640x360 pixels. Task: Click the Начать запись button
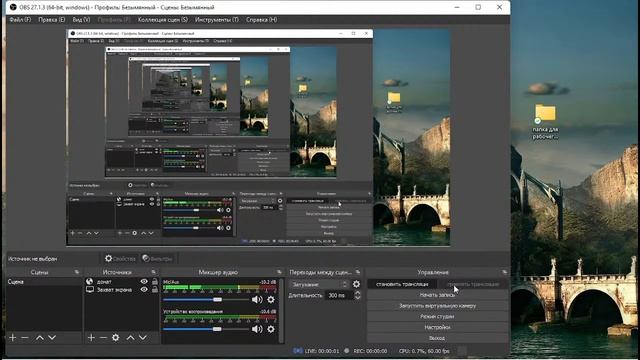click(x=437, y=295)
